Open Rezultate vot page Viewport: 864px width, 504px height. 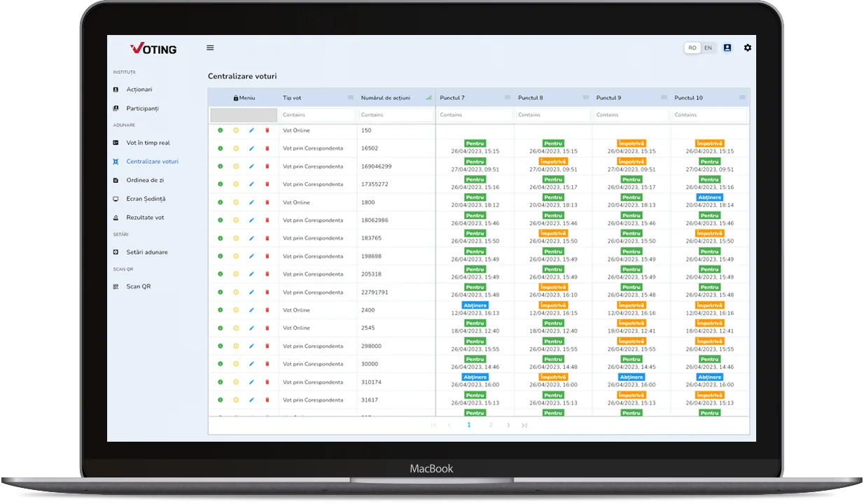tap(145, 218)
